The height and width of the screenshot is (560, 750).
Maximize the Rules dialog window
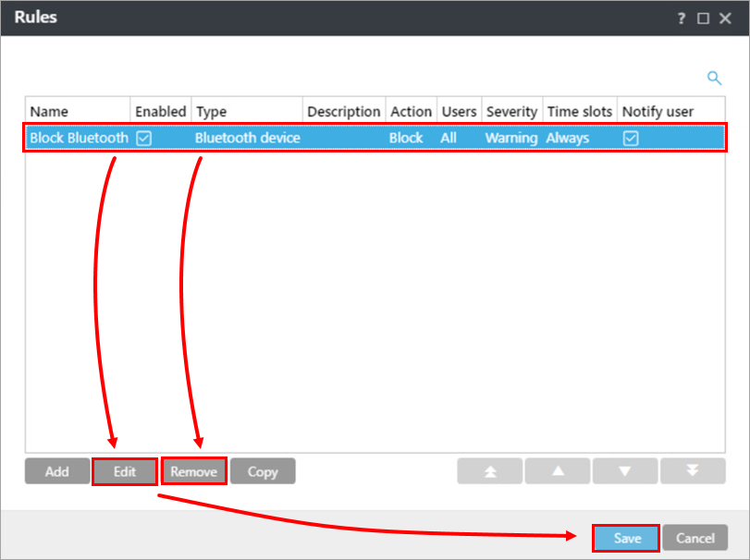pyautogui.click(x=703, y=18)
